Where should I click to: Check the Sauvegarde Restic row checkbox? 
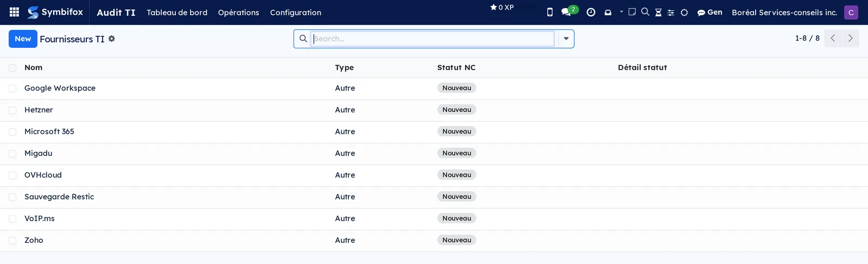(12, 197)
